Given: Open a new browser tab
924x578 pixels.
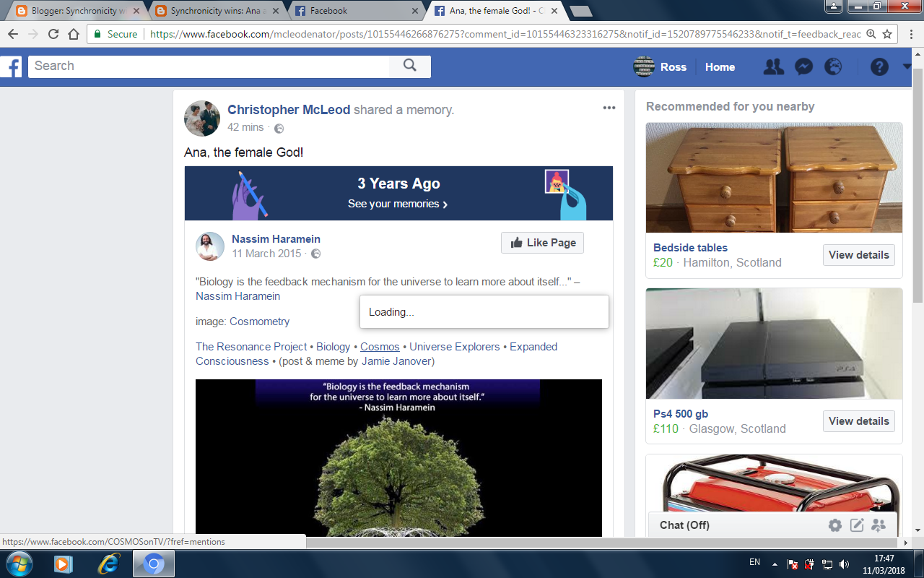Looking at the screenshot, I should 581,11.
